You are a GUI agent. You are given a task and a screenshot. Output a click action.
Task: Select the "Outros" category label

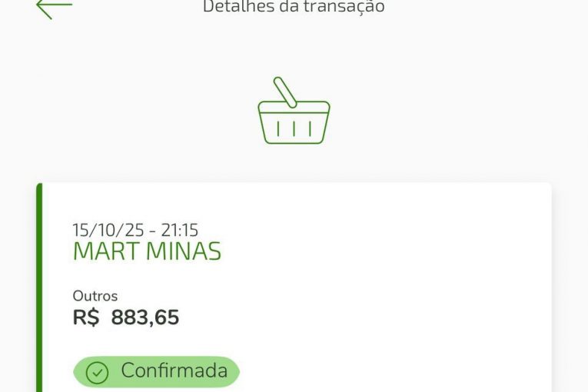95,295
